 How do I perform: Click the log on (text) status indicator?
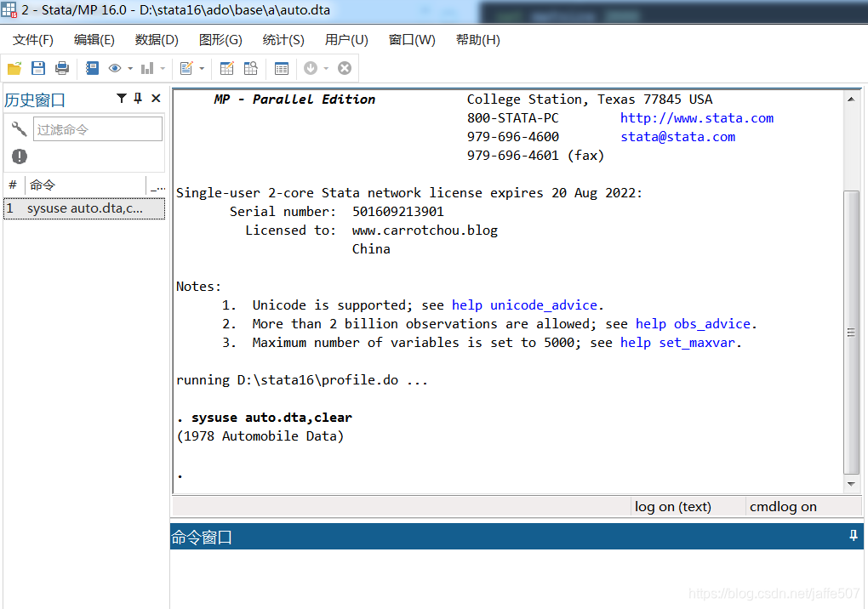tap(672, 507)
